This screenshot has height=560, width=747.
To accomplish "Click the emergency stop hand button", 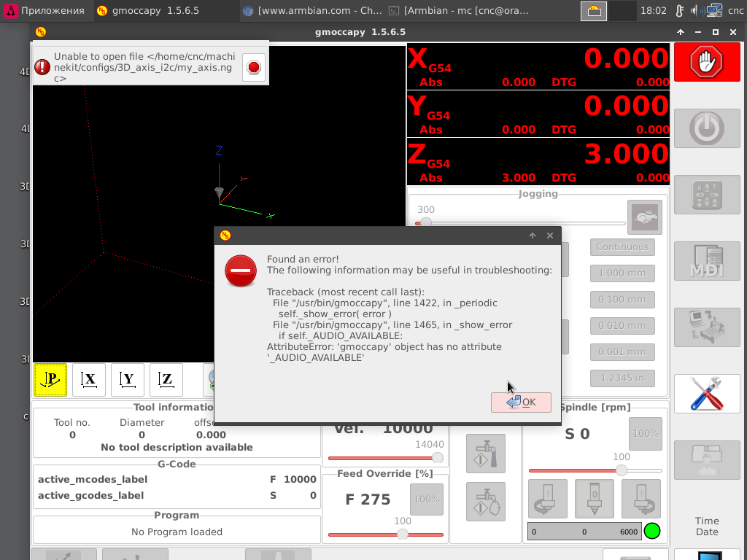I will [x=706, y=62].
